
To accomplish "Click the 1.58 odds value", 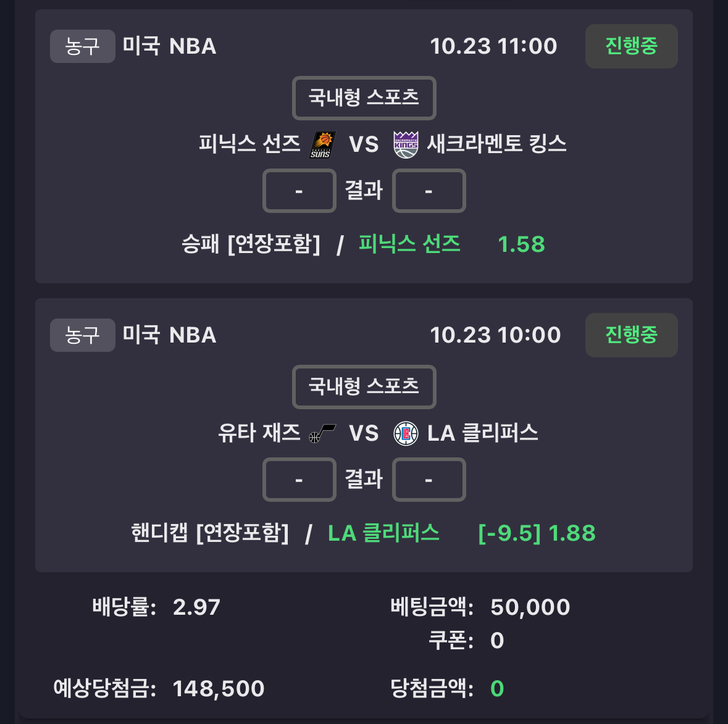I will point(521,244).
